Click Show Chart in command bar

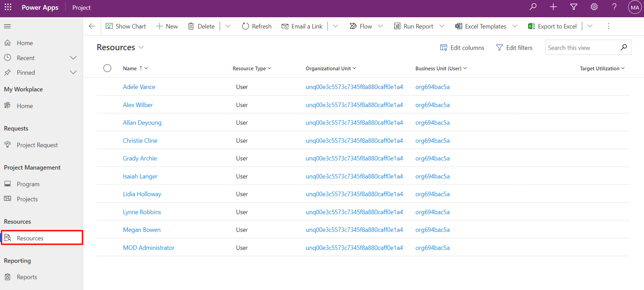click(126, 26)
